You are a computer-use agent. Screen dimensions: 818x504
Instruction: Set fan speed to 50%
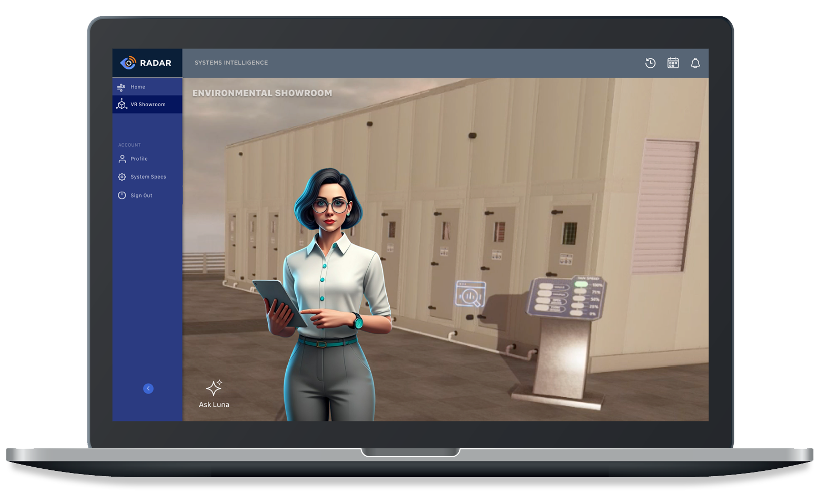coord(579,299)
